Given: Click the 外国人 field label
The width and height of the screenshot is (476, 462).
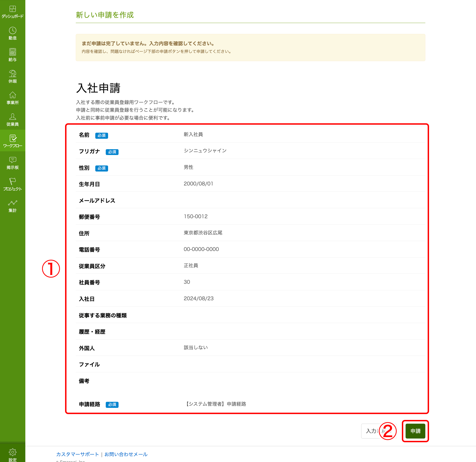Looking at the screenshot, I should 87,348.
